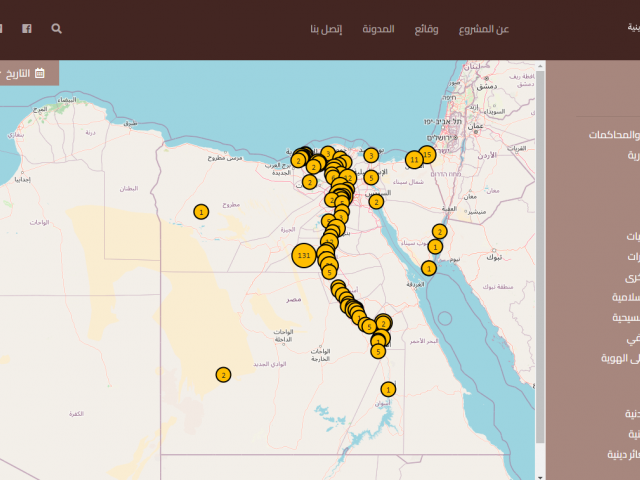This screenshot has height=480, width=640.
Task: Click marker 2 near Suez
Action: (x=376, y=201)
